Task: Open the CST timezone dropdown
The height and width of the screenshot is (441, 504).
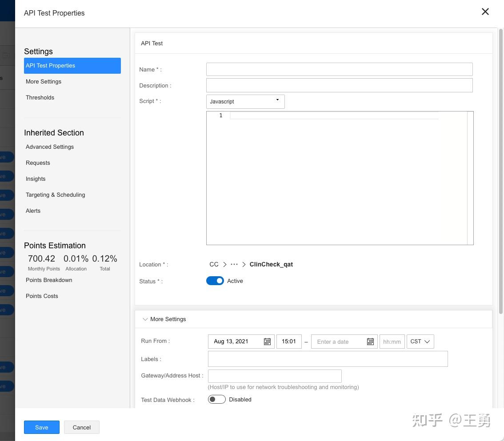Action: pos(420,341)
